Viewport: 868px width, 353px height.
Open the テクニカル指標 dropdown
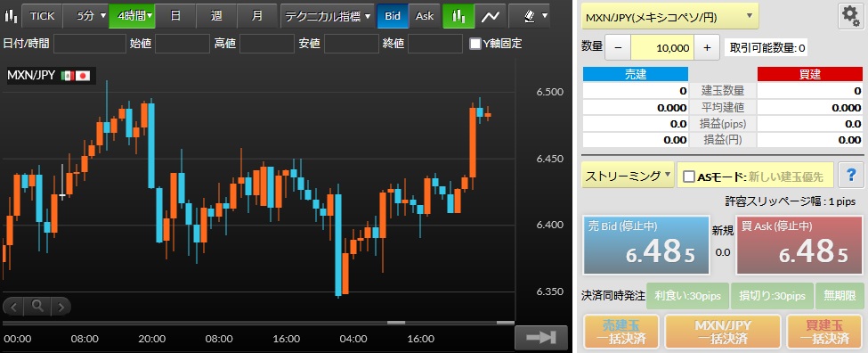(x=327, y=16)
